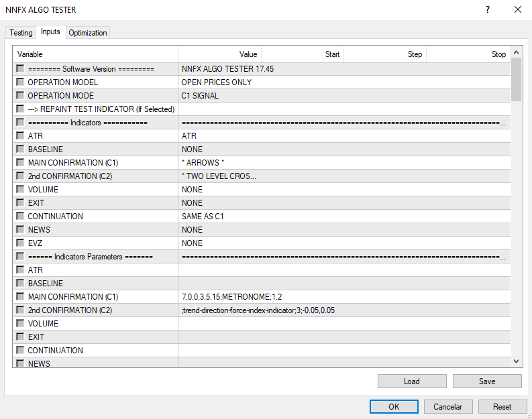The height and width of the screenshot is (419, 532).
Task: Select the ATR indicator value cell
Action: click(344, 136)
